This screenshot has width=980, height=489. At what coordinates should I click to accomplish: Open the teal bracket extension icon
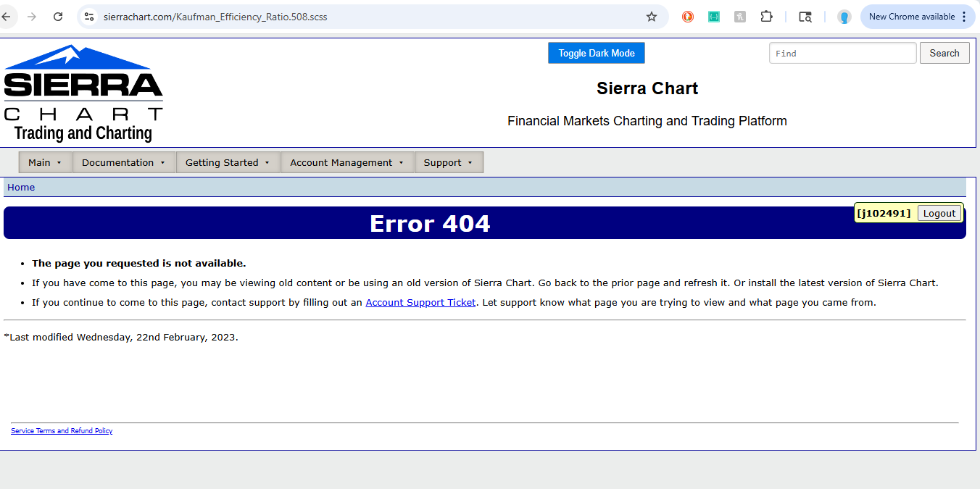point(714,16)
